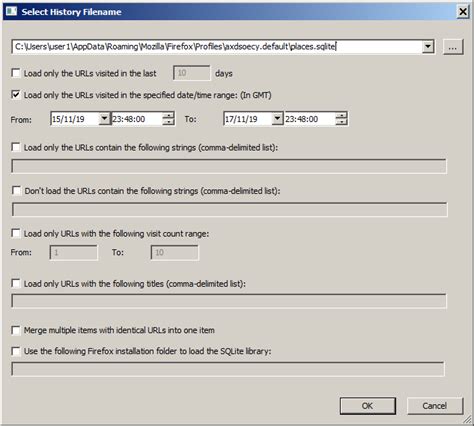Click the Cancel button

(435, 406)
